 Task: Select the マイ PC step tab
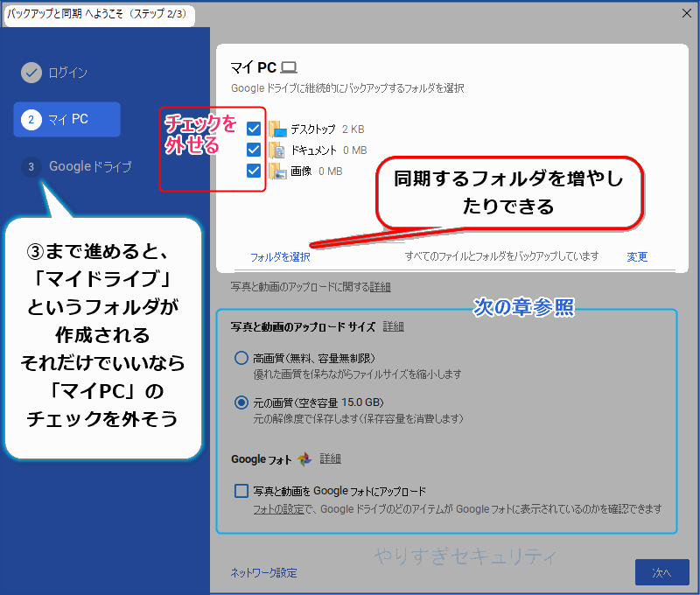tap(67, 120)
